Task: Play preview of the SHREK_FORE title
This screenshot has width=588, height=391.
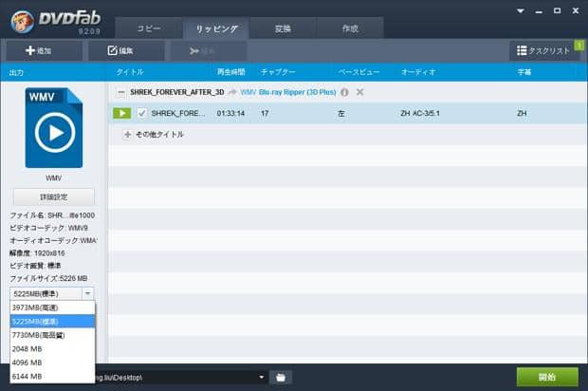Action: (x=122, y=113)
